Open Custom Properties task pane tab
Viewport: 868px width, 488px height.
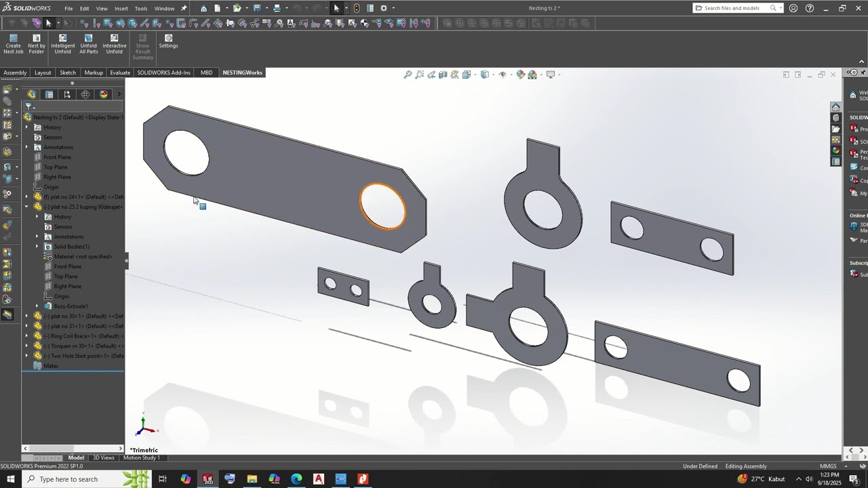836,161
